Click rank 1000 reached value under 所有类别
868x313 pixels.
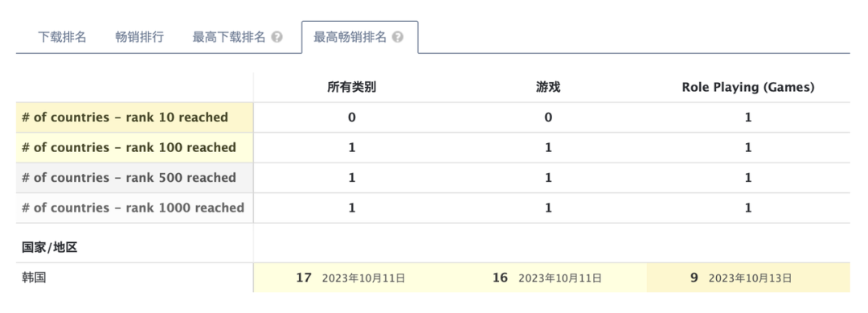(x=351, y=208)
